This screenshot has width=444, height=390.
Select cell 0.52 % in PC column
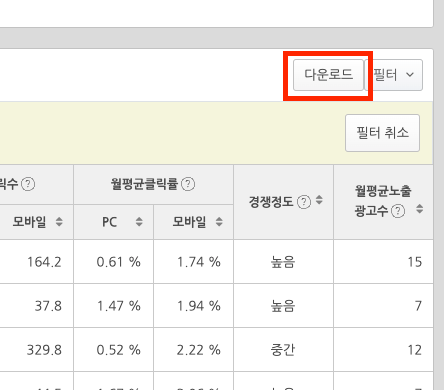pyautogui.click(x=118, y=350)
